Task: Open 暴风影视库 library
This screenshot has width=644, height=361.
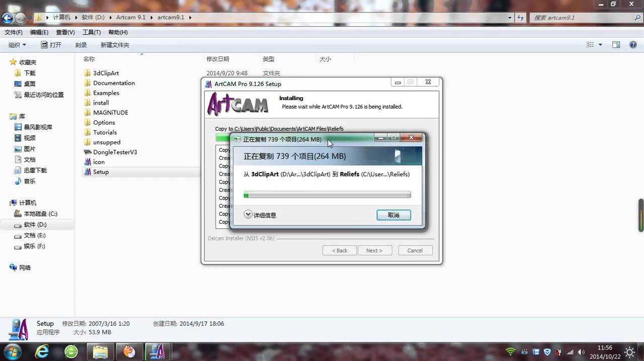Action: click(38, 127)
